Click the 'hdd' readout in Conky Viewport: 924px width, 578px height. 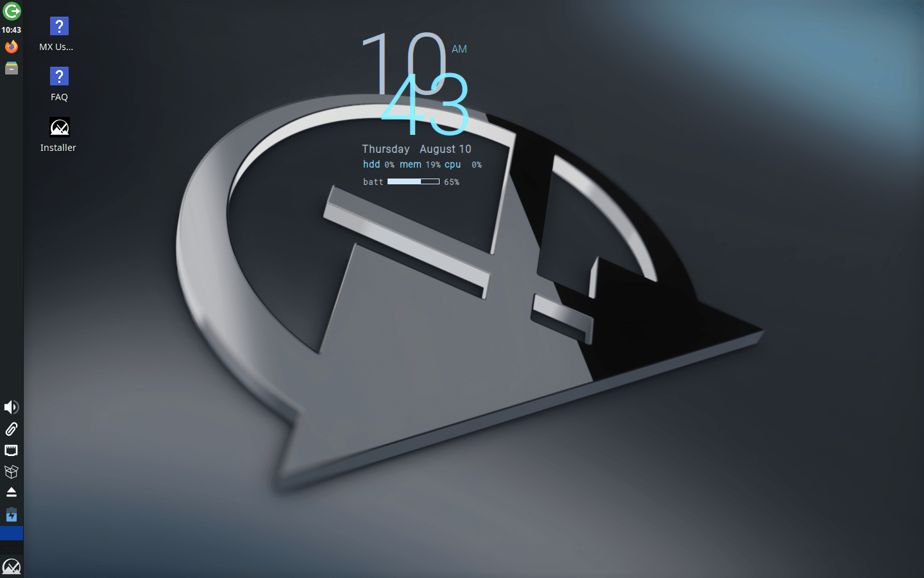click(x=372, y=164)
